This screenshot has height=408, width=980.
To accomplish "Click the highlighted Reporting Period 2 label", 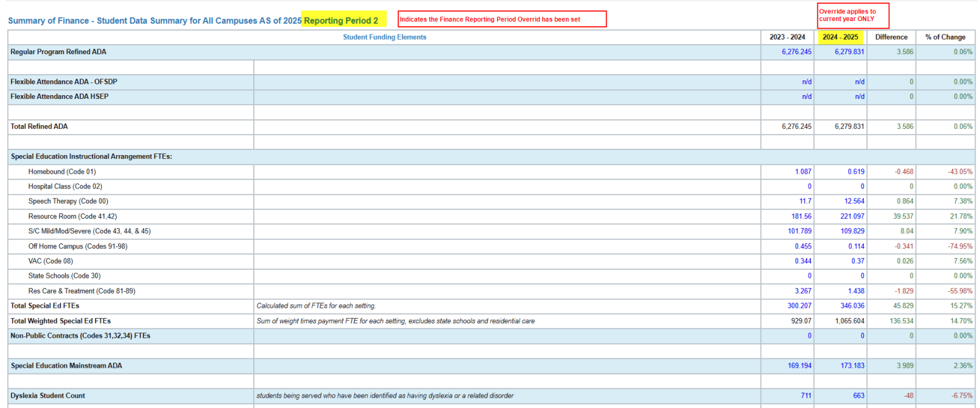I will click(341, 20).
